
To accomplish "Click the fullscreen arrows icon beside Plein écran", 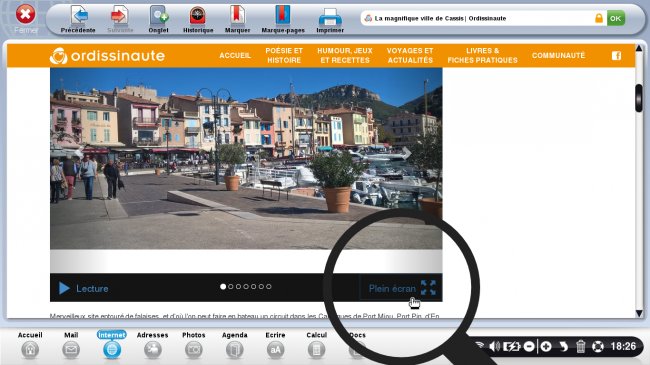I will pyautogui.click(x=428, y=287).
